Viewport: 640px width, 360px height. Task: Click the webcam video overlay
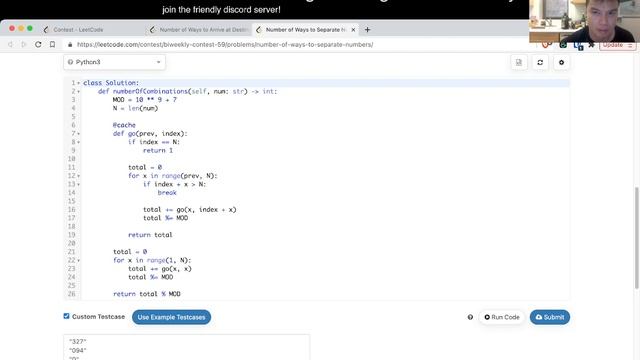click(x=584, y=21)
